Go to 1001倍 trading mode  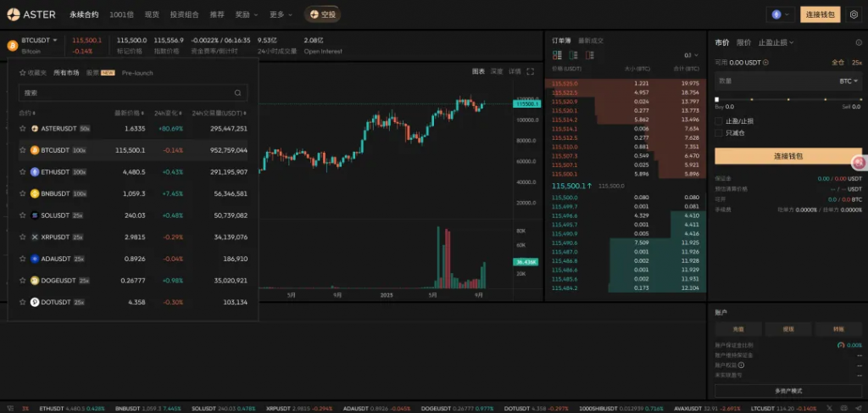[x=121, y=14]
